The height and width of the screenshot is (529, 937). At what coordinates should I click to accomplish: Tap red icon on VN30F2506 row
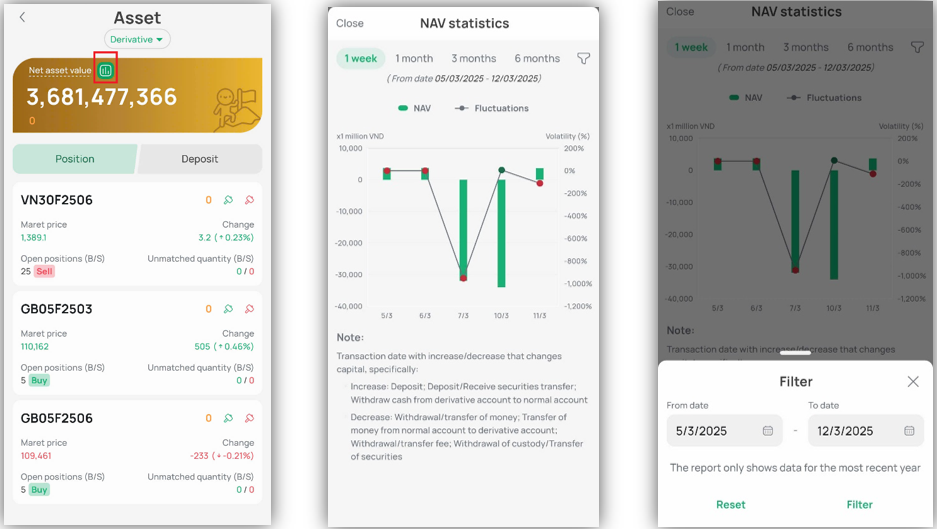click(249, 200)
